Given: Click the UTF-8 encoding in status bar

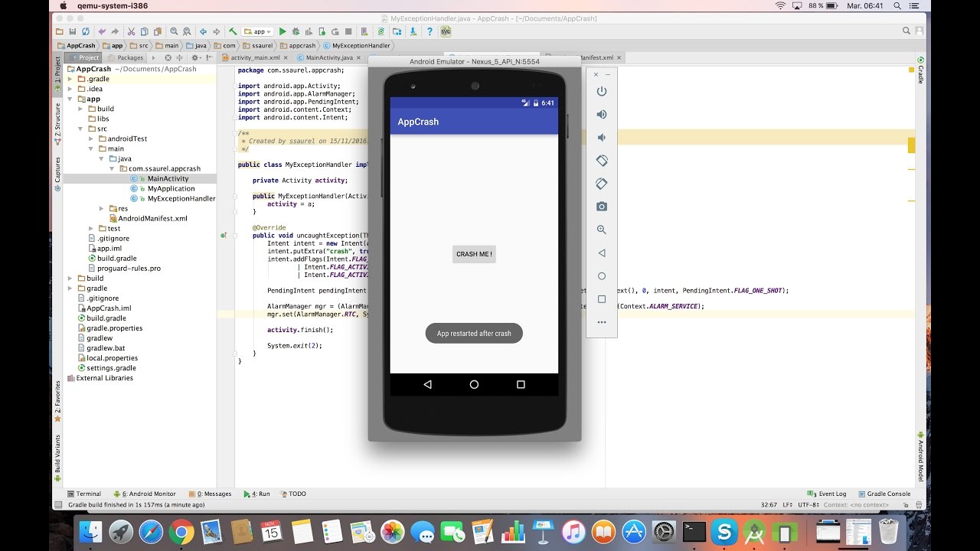Looking at the screenshot, I should (x=808, y=504).
